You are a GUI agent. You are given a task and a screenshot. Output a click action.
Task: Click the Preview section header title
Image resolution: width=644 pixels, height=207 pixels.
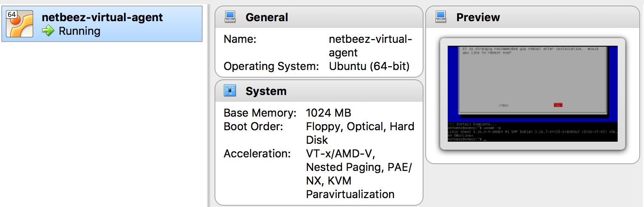click(478, 17)
